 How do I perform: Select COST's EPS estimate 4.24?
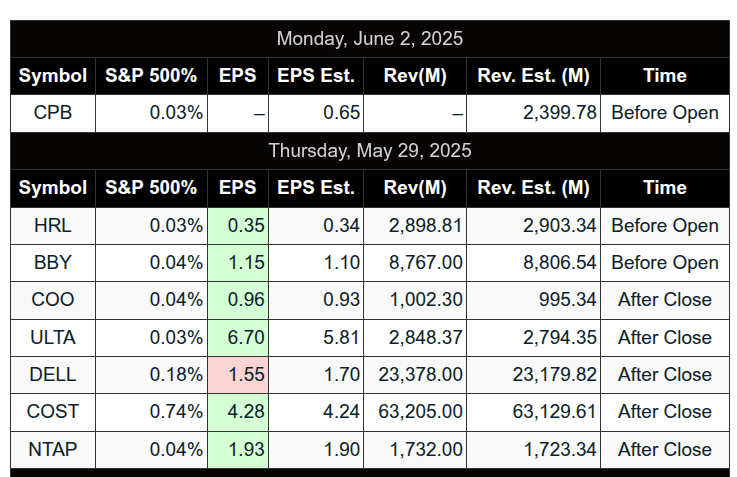point(316,412)
